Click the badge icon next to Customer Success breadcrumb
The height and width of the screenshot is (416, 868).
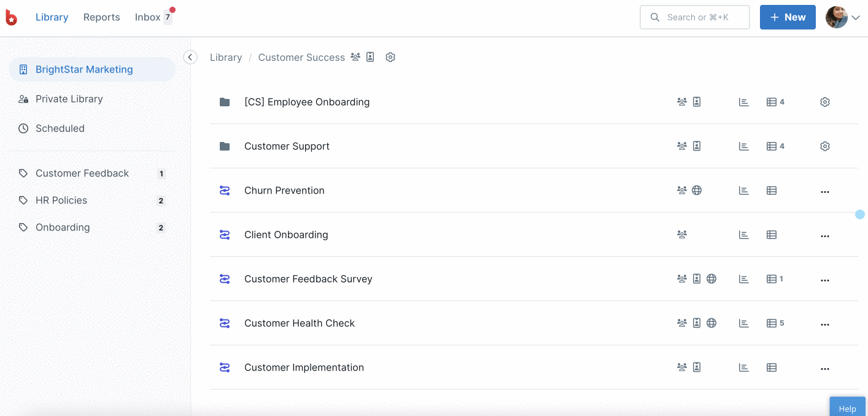[x=370, y=57]
